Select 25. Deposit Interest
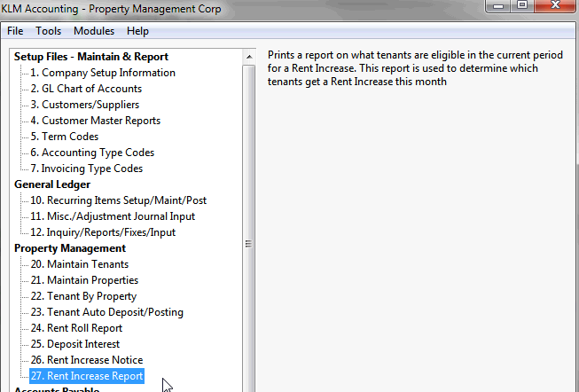 75,343
